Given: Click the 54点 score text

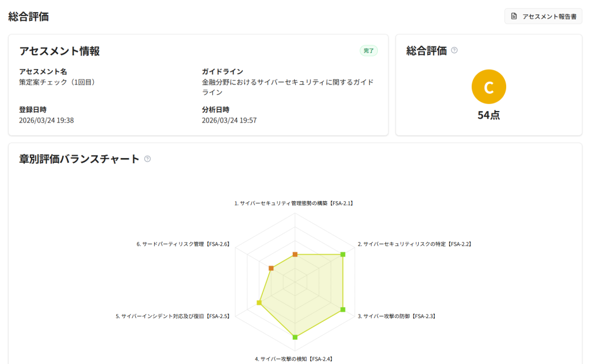Looking at the screenshot, I should pos(488,115).
